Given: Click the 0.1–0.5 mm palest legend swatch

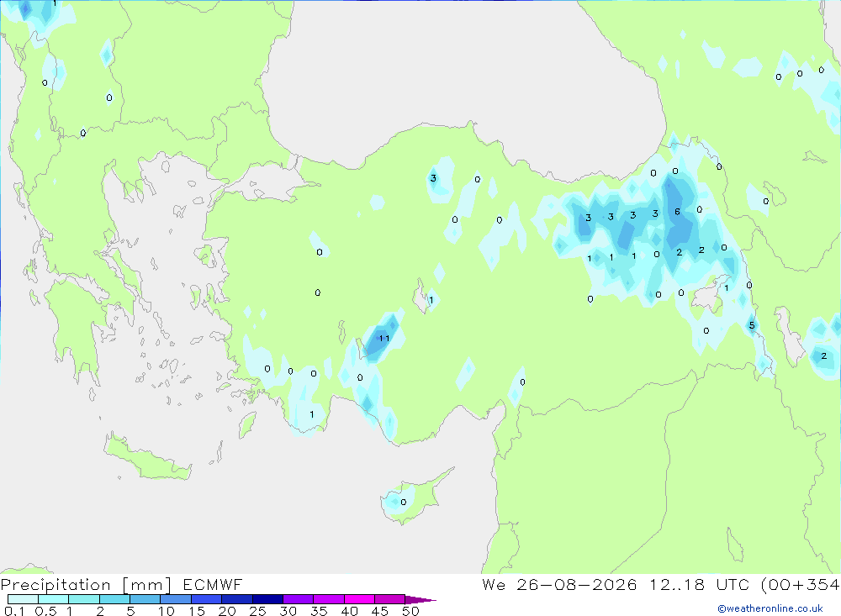Looking at the screenshot, I should [x=23, y=599].
